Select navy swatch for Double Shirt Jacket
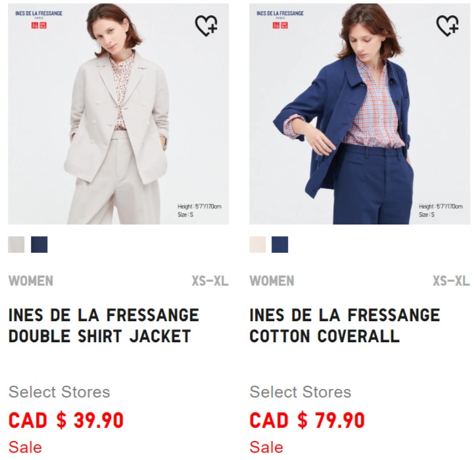This screenshot has height=460, width=476. (39, 245)
